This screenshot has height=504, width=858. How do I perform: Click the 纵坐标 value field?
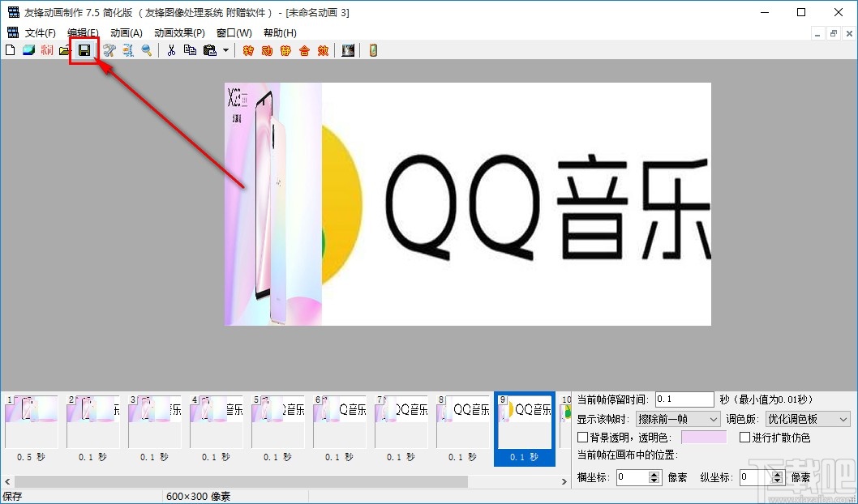(x=756, y=477)
